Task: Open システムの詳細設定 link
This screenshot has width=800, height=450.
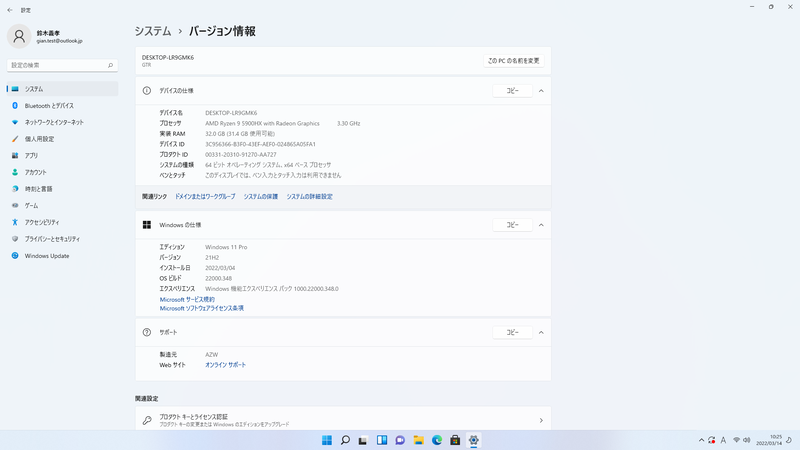Action: pyautogui.click(x=309, y=196)
